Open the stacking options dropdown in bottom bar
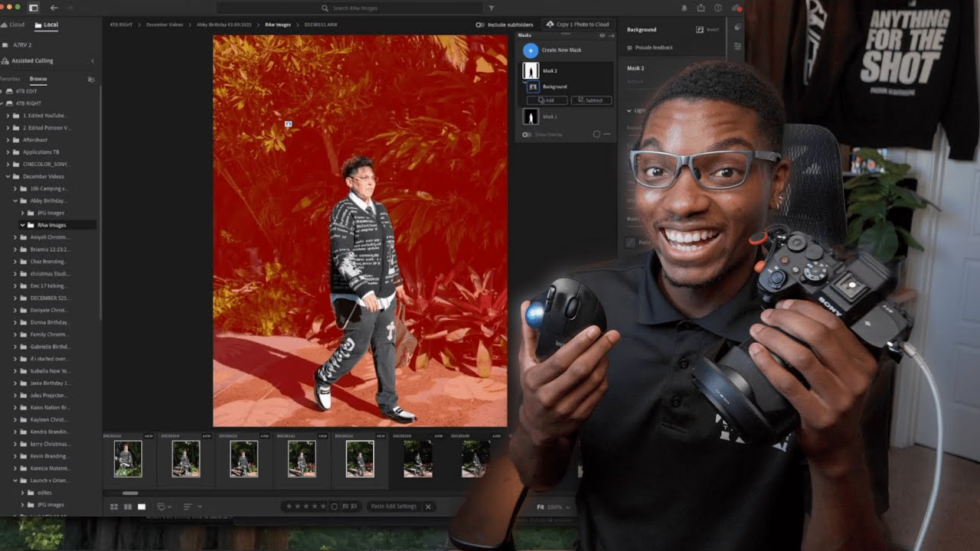Screen dimensions: 980x551 [x=164, y=507]
